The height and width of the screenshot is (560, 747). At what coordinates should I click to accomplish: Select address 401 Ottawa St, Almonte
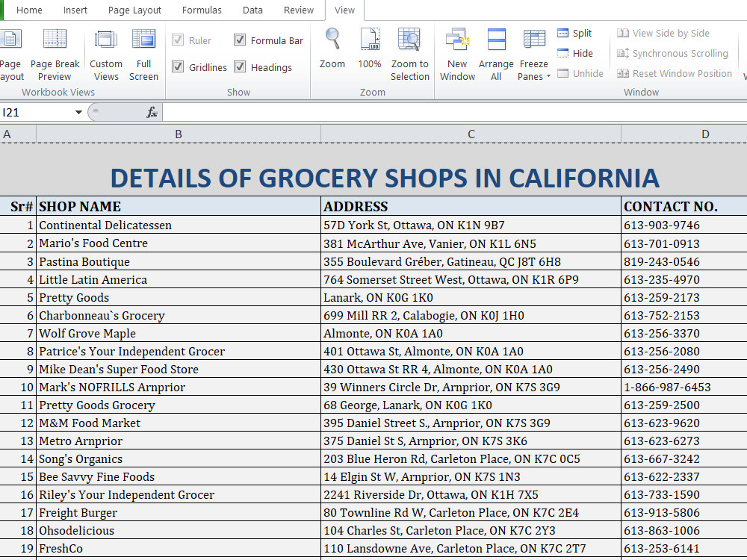[x=471, y=352]
